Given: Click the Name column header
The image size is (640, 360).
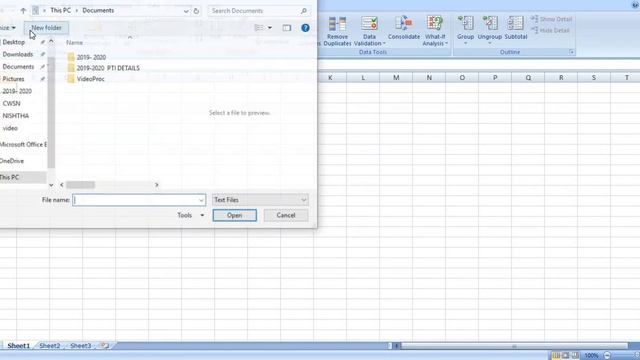Looking at the screenshot, I should click(x=74, y=42).
